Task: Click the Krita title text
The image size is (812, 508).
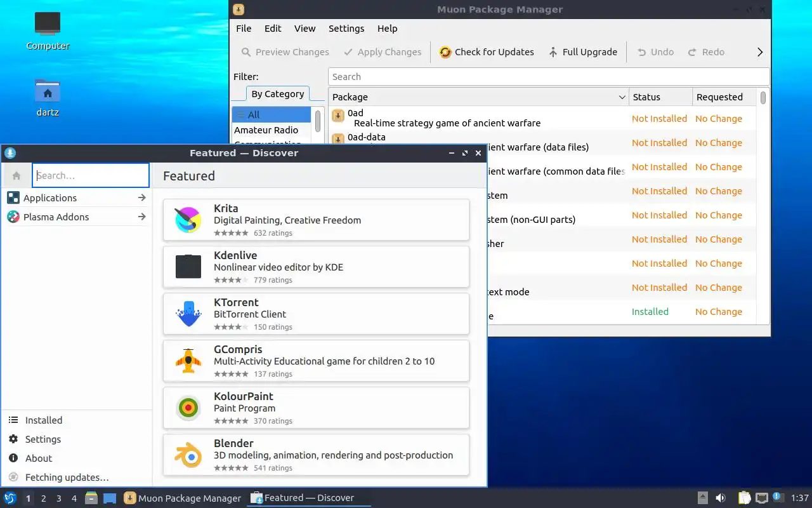Action: tap(226, 208)
